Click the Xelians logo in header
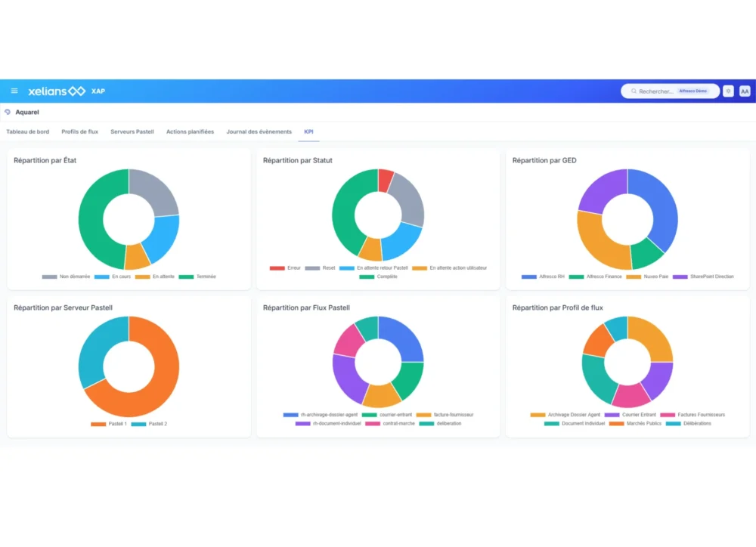This screenshot has width=756, height=547. tap(57, 91)
